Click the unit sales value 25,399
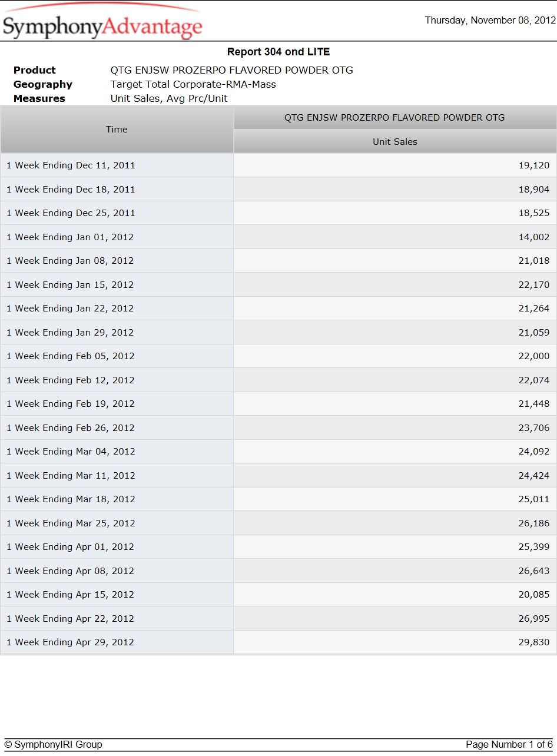 click(534, 547)
